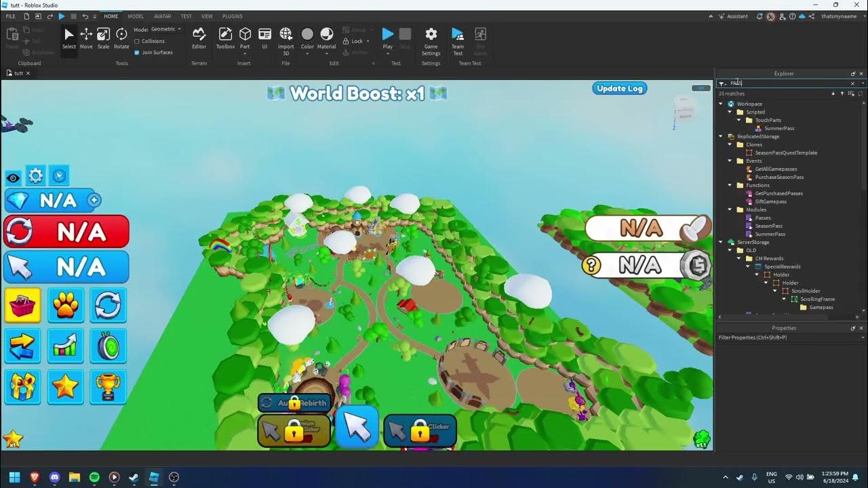
Task: Clear the Explorer search text
Action: coord(852,83)
